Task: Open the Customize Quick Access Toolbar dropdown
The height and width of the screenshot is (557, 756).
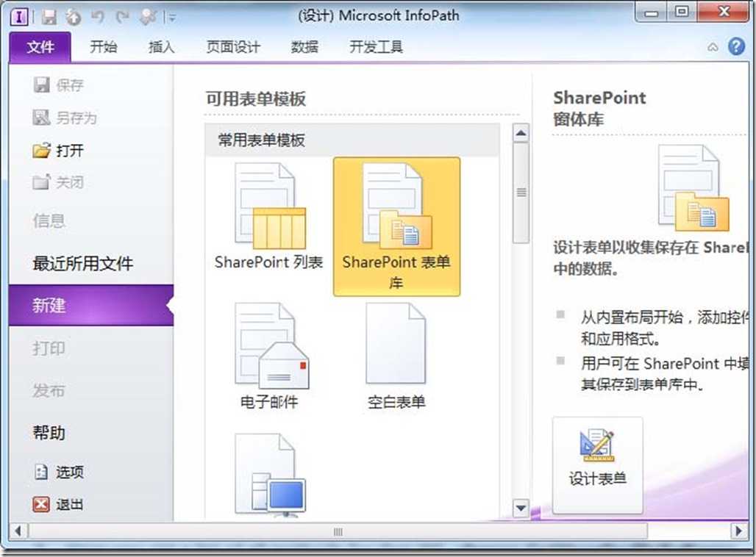Action: 171,18
